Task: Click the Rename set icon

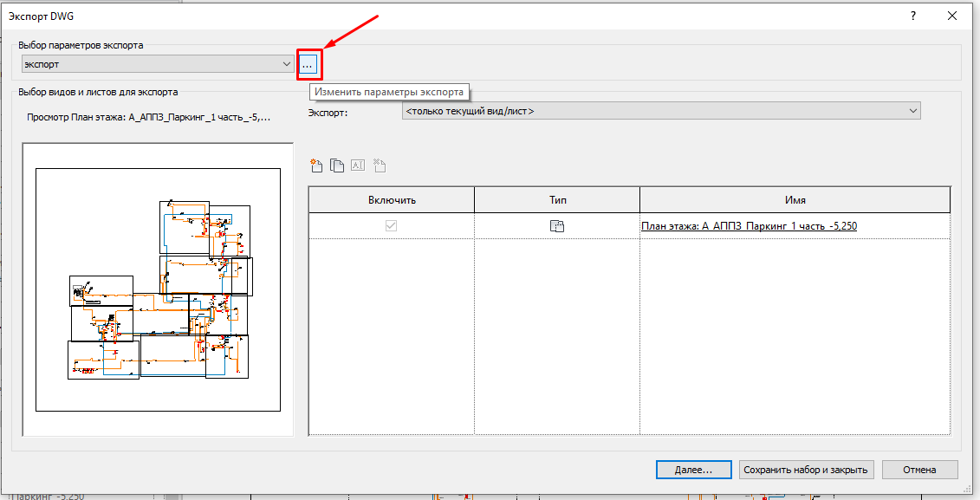Action: [x=358, y=165]
